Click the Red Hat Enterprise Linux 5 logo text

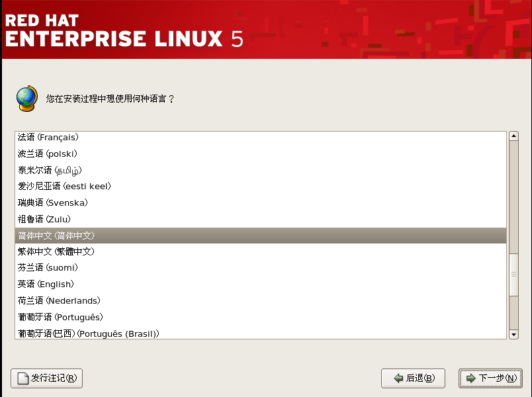[124, 30]
